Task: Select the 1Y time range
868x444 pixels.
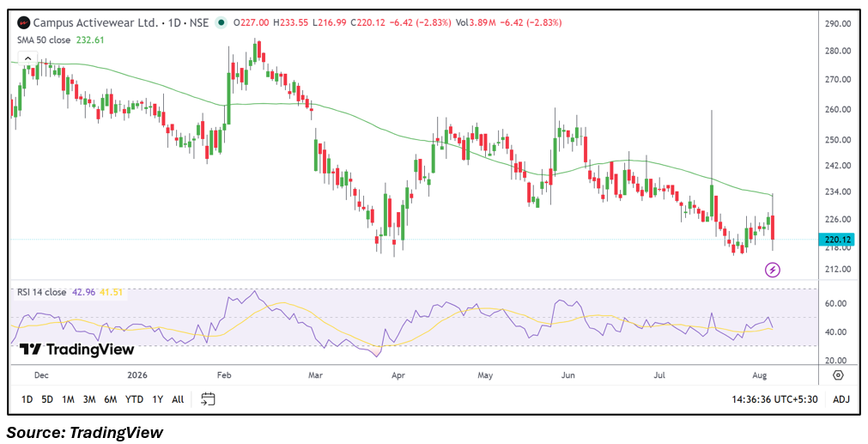Action: click(x=157, y=399)
